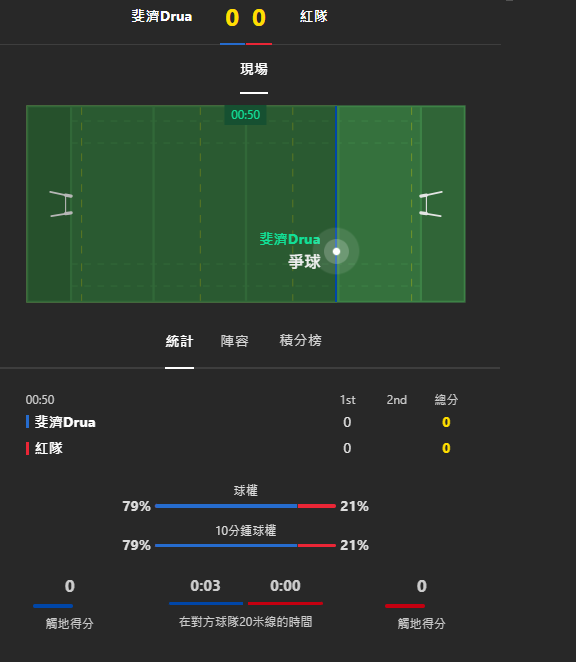576x662 pixels.
Task: Click the 紅隊 row in score table
Action: pos(242,448)
